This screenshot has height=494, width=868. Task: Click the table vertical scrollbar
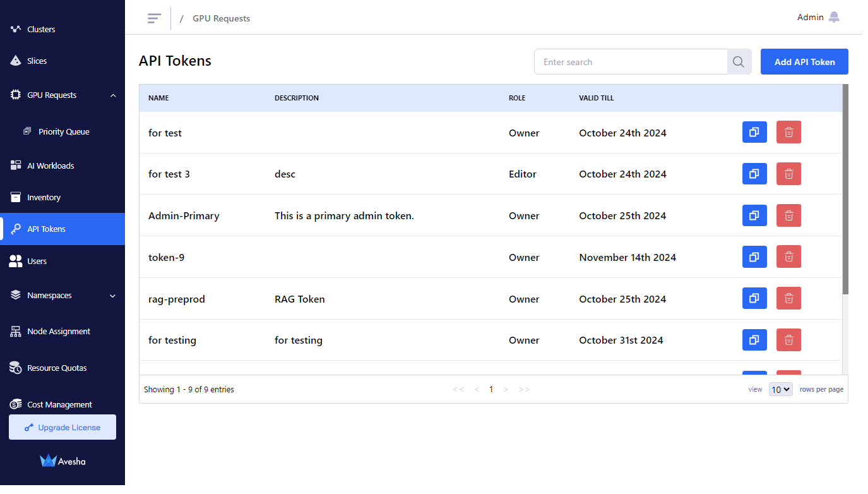pos(845,190)
